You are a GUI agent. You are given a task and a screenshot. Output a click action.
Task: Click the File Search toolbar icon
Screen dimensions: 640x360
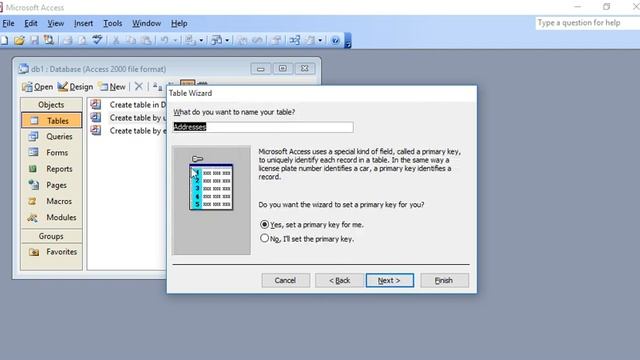[49, 40]
